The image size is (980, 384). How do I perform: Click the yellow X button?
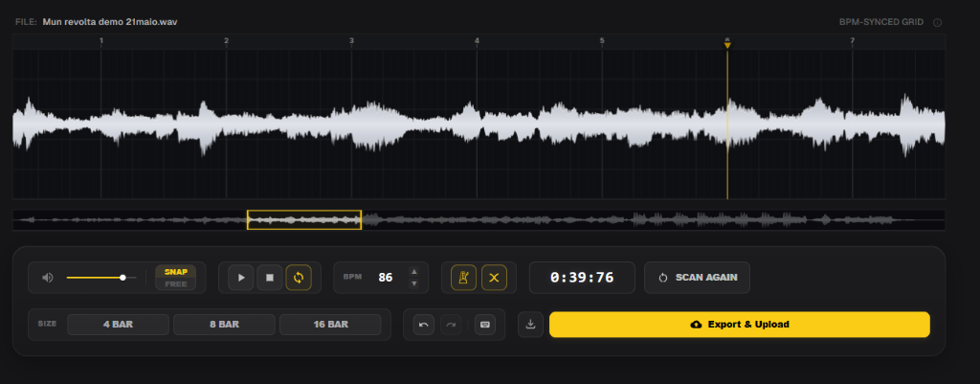point(494,278)
